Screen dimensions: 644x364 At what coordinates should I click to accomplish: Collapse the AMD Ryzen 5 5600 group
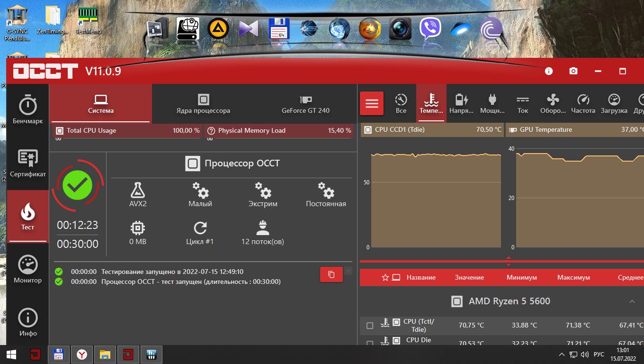[x=632, y=301]
